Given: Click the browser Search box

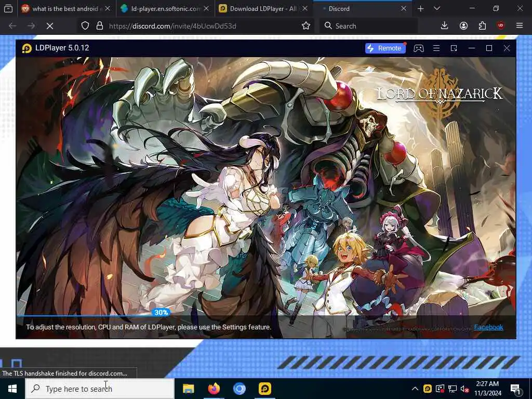Looking at the screenshot, I should [368, 26].
